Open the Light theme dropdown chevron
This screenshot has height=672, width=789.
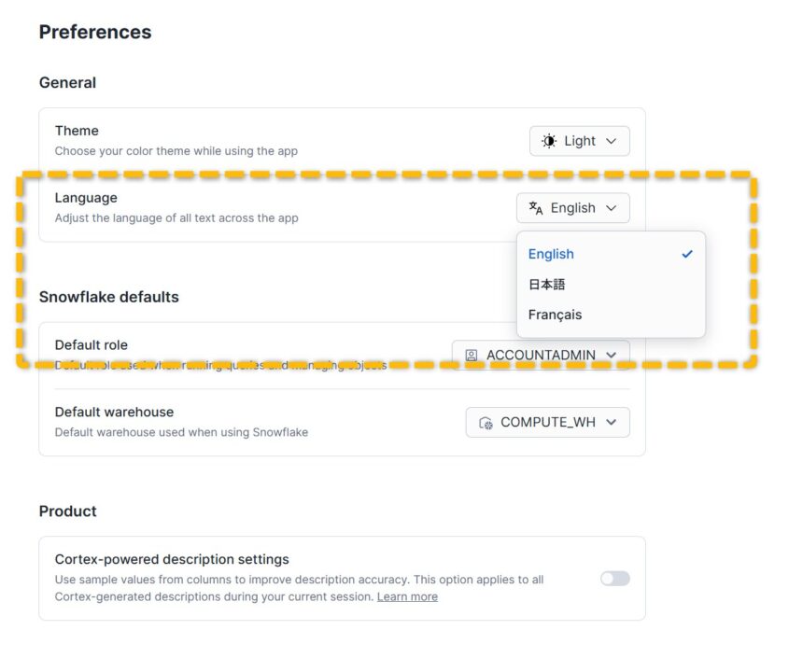coord(612,141)
